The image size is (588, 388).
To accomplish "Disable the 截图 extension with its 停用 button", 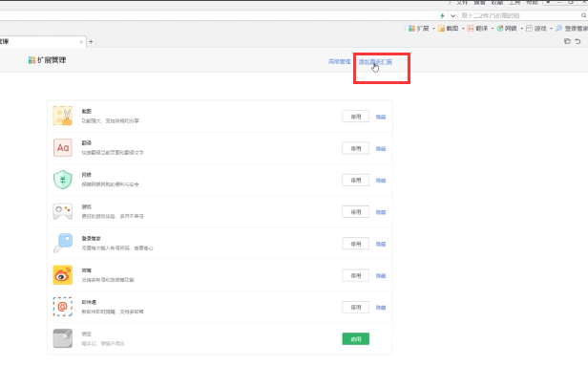I will 355,117.
